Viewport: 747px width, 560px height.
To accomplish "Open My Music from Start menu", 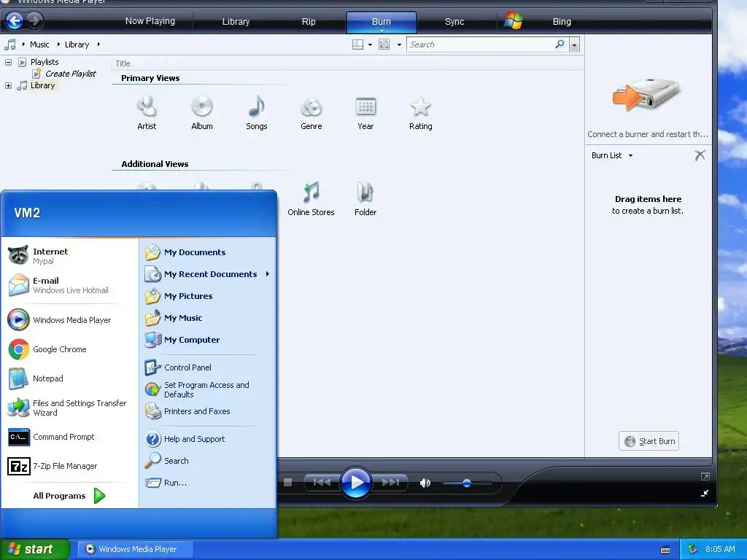I will point(208,318).
